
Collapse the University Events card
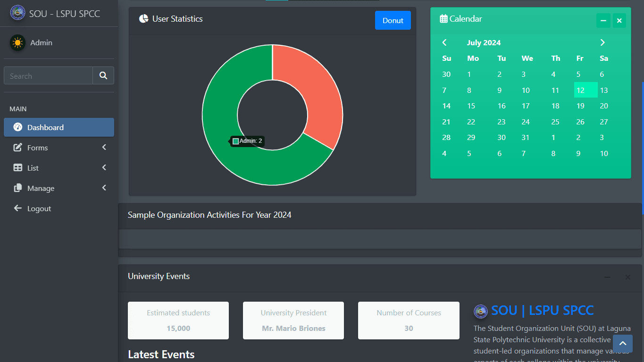(608, 277)
